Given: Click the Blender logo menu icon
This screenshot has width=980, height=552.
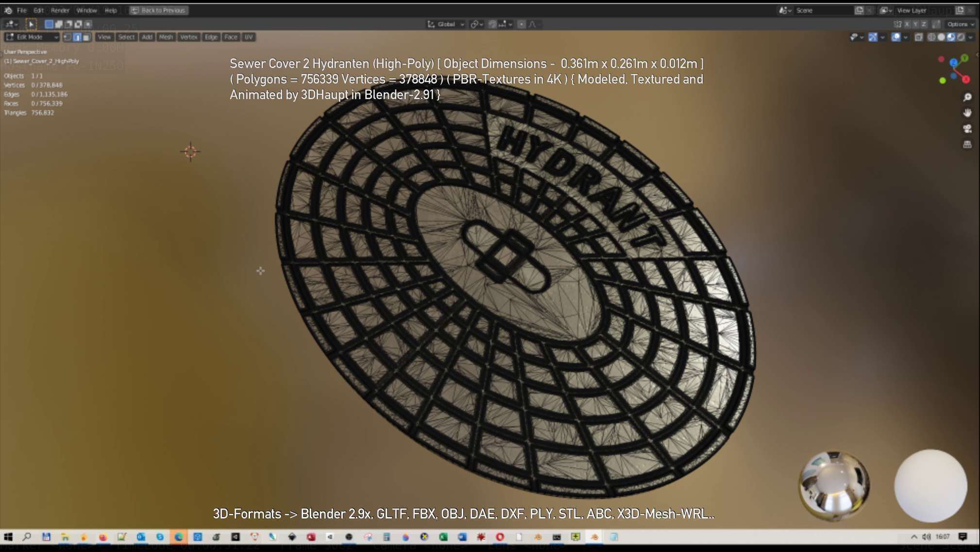Looking at the screenshot, I should click(x=8, y=10).
